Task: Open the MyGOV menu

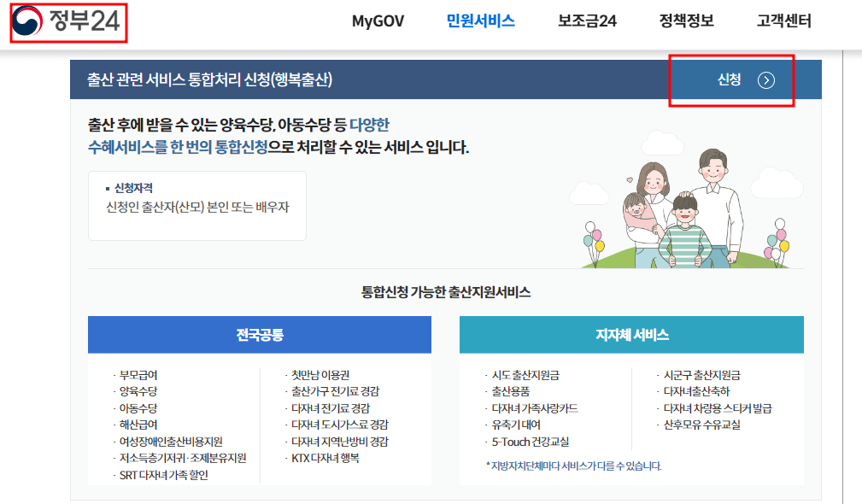Action: pos(379,20)
